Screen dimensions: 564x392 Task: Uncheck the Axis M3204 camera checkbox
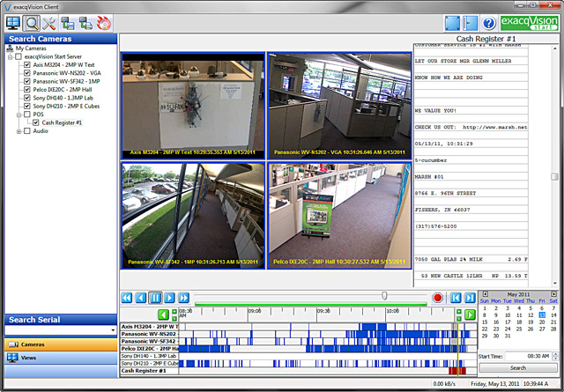27,64
